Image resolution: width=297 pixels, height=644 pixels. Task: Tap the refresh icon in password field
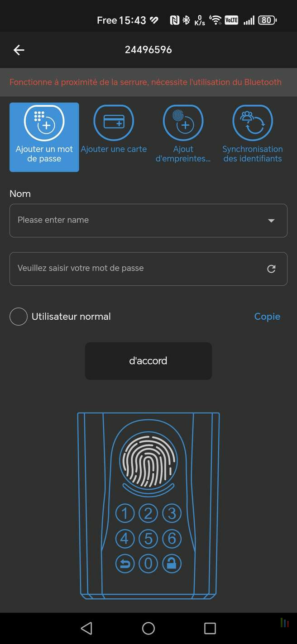(271, 269)
